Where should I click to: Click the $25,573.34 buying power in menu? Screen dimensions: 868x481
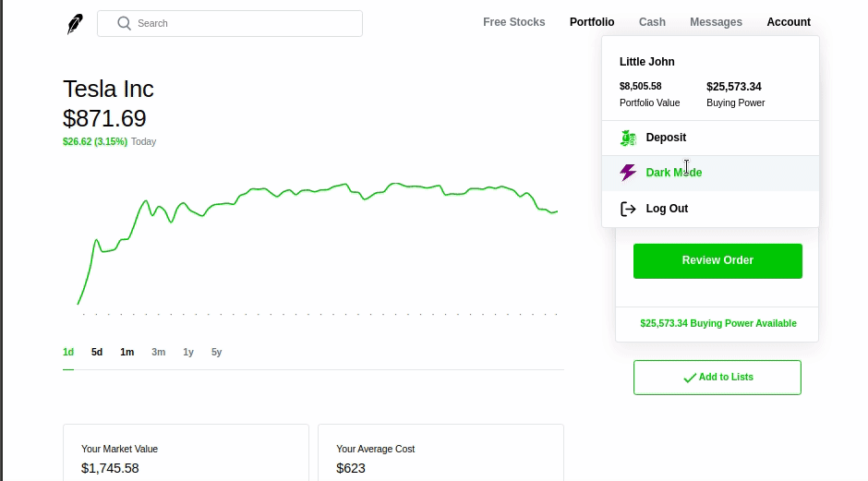(733, 87)
